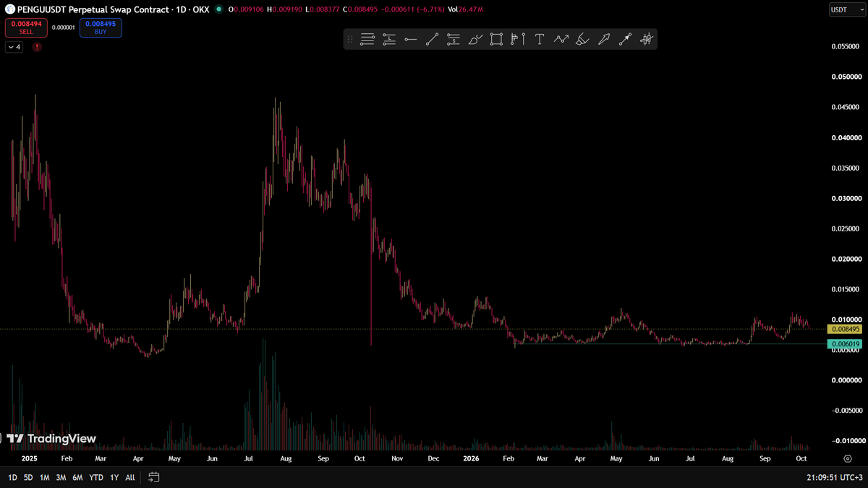Switch to the YTD date range

point(95,477)
